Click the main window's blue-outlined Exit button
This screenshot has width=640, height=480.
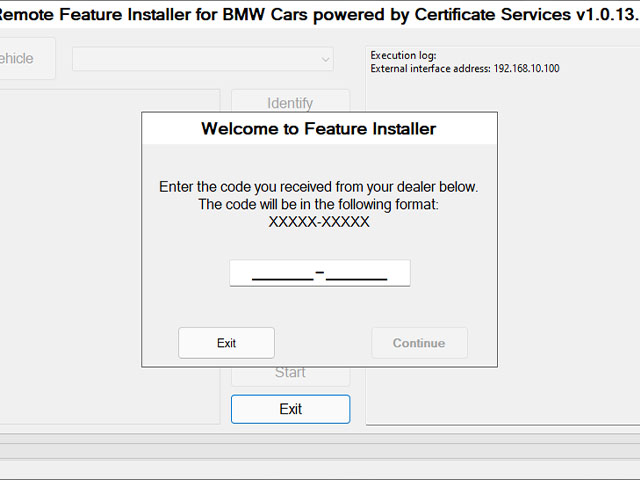pos(290,409)
